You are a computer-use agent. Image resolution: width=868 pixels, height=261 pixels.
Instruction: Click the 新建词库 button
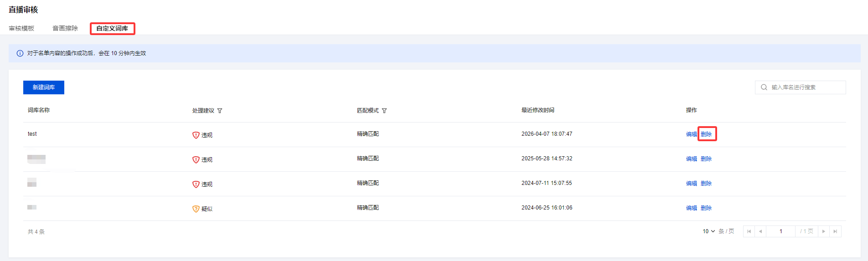44,87
